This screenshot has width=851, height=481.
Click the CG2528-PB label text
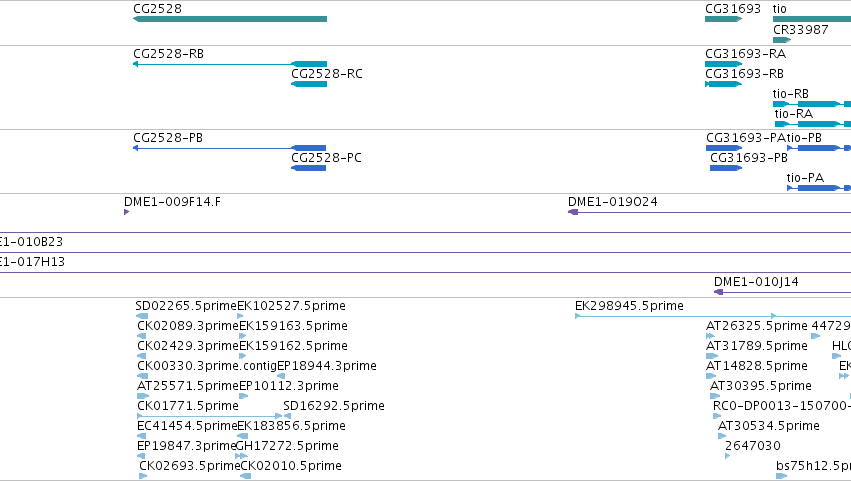[168, 138]
